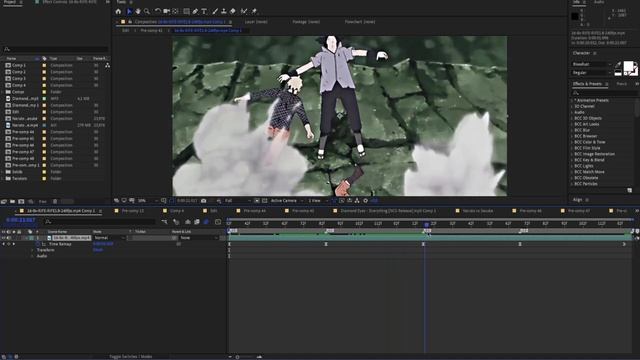This screenshot has width=640, height=360.
Task: Select the Rectangle shape tool
Action: pos(186,11)
